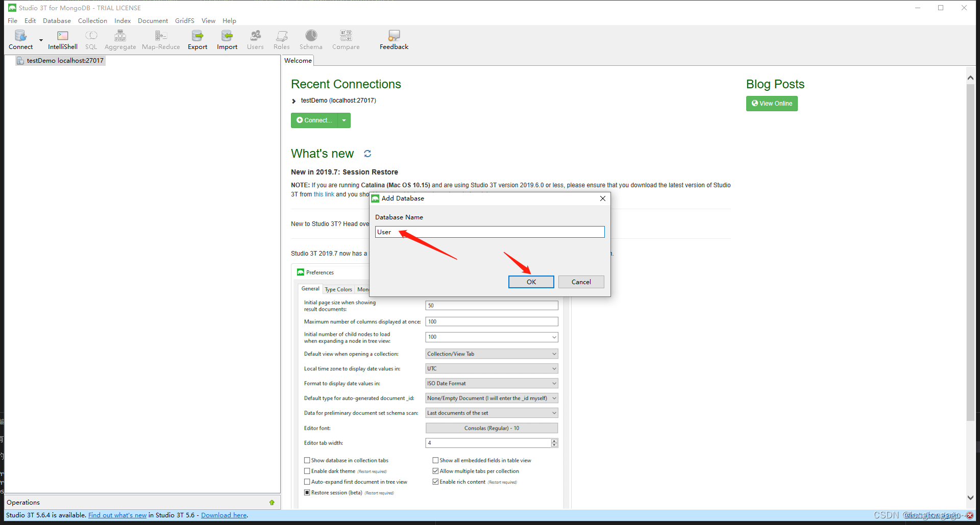Click Cancel in Add Database dialog
This screenshot has width=980, height=525.
click(581, 282)
